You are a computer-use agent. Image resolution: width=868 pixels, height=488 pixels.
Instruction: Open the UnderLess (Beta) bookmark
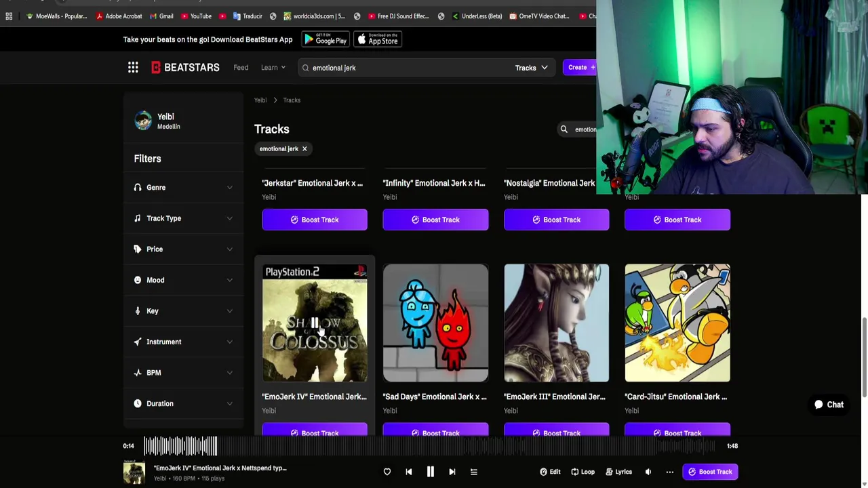[477, 16]
